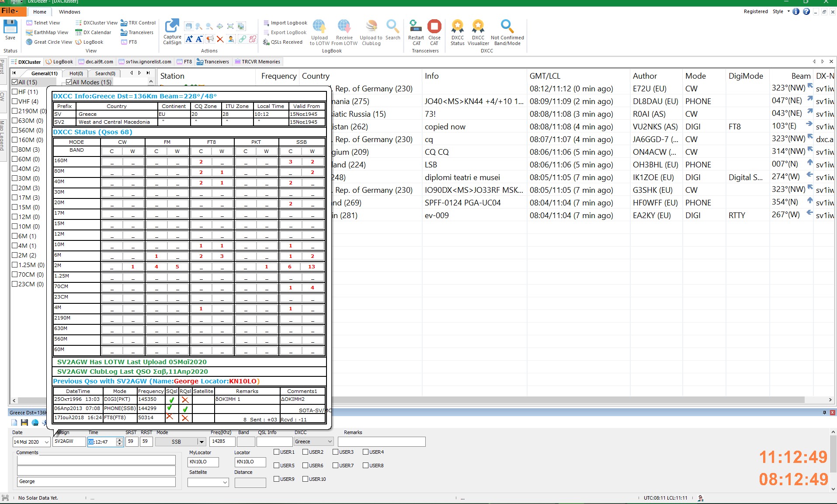Click the green link action icon
The height and width of the screenshot is (504, 837).
pos(242,39)
